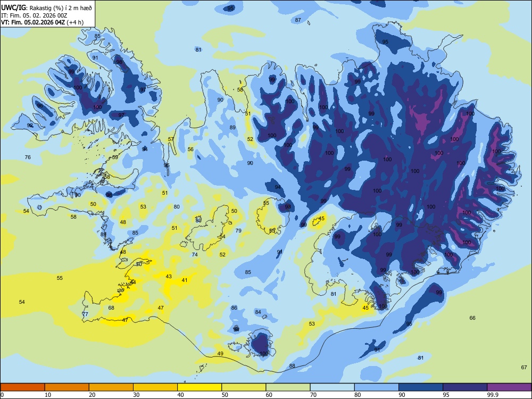Select the 'IT: Fim. 05. 02. 2026 00Z' line
Image resolution: width=532 pixels, height=399 pixels.
(34, 15)
